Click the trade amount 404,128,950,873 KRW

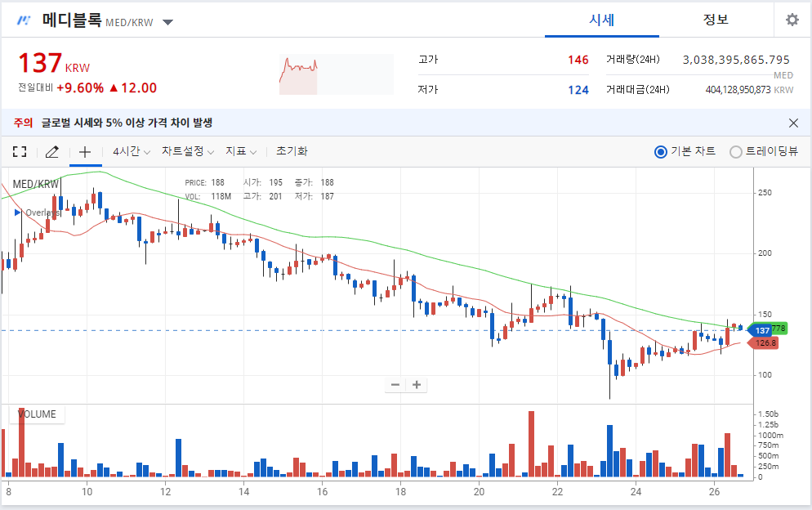(x=749, y=90)
